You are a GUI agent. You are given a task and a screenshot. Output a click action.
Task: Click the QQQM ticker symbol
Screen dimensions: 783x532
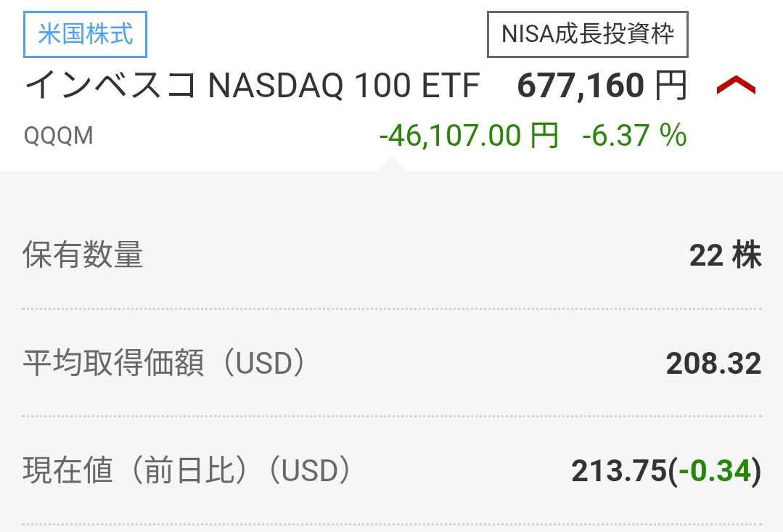click(59, 136)
